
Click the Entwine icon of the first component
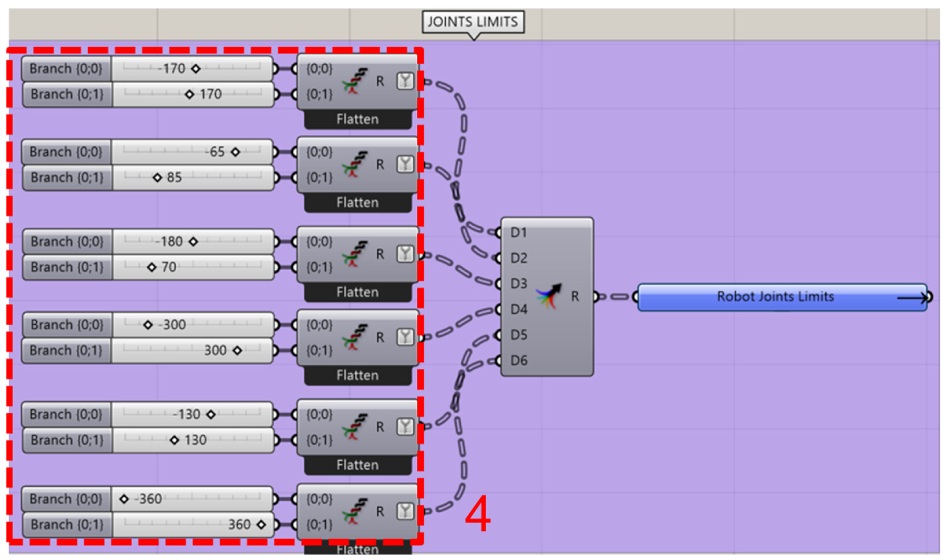[x=354, y=81]
